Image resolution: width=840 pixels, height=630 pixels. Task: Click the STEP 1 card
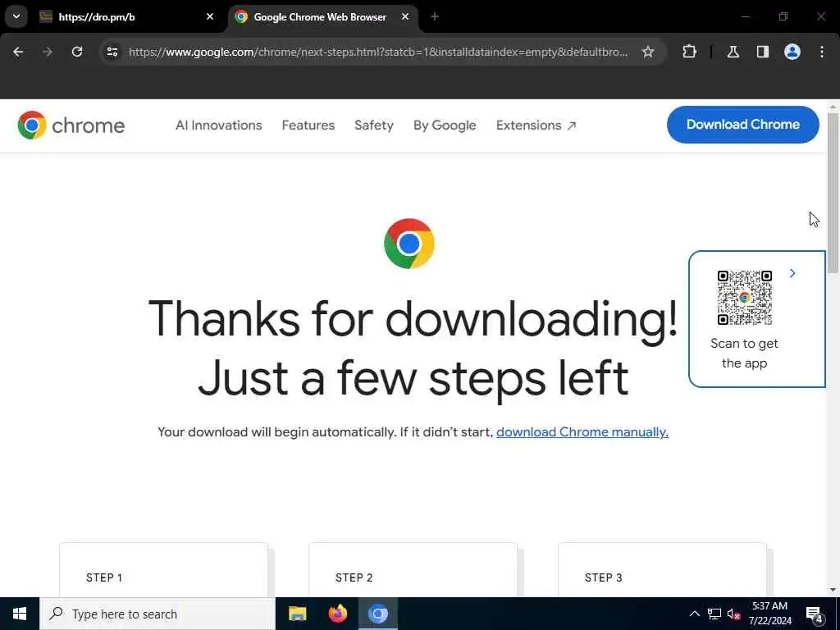(x=163, y=570)
